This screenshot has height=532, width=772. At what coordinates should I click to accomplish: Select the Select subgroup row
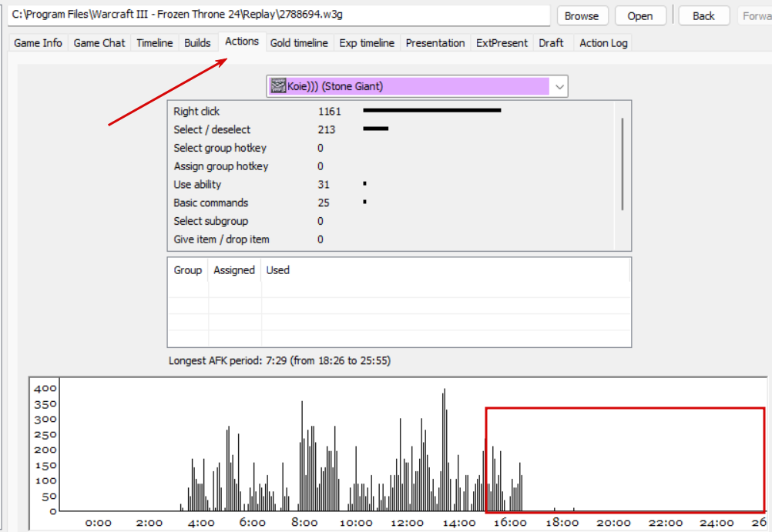coord(391,220)
